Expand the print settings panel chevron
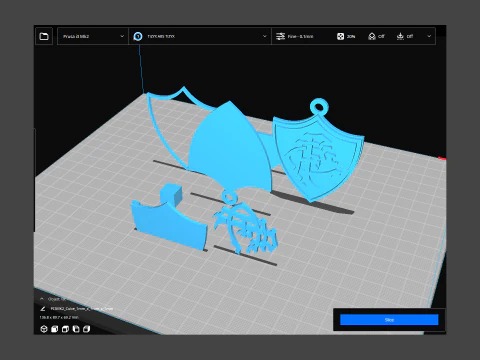The image size is (480, 360). 429,36
